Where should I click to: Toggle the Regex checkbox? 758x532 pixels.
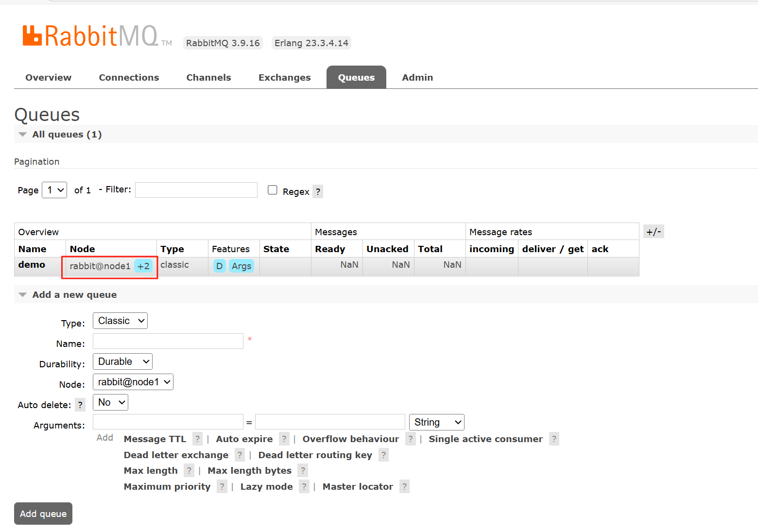[x=273, y=190]
